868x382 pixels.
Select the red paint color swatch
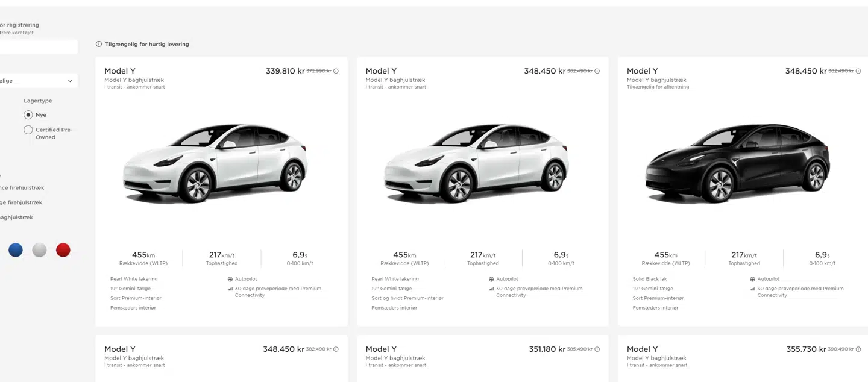(x=63, y=249)
